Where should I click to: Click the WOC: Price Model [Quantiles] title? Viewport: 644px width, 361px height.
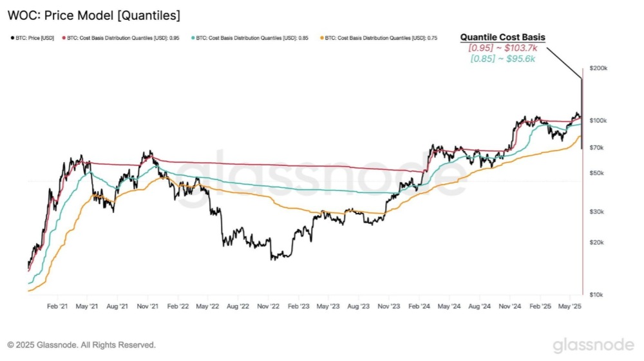(x=94, y=15)
